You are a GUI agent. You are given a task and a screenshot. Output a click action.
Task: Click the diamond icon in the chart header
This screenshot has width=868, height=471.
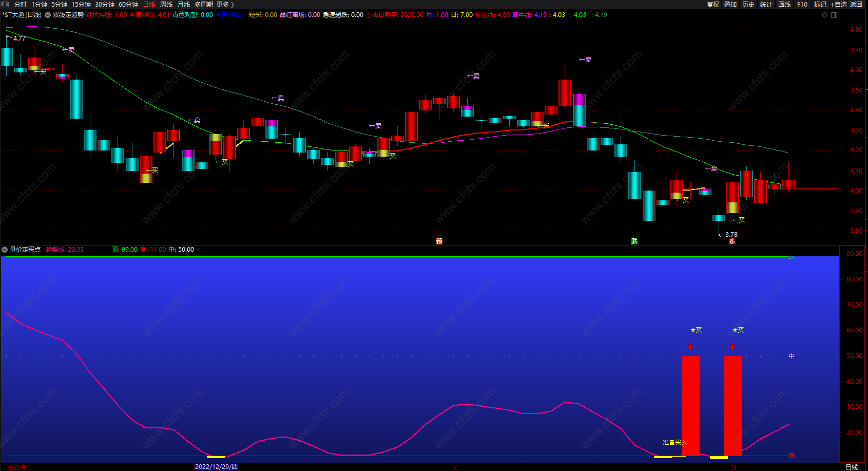point(825,15)
